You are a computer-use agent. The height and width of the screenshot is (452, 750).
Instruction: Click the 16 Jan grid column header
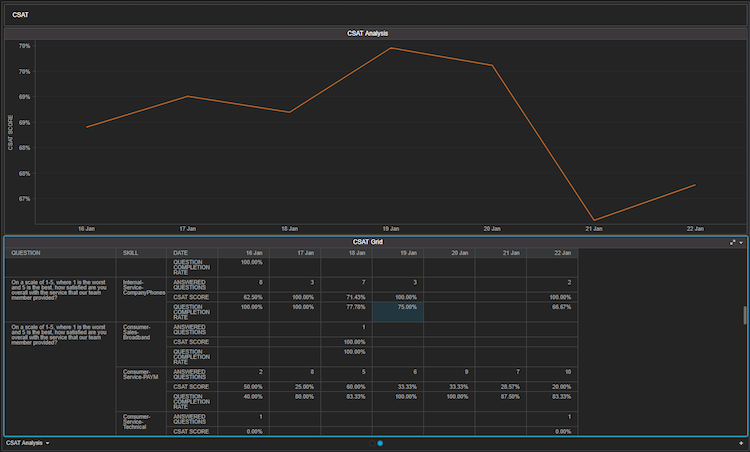pyautogui.click(x=243, y=253)
